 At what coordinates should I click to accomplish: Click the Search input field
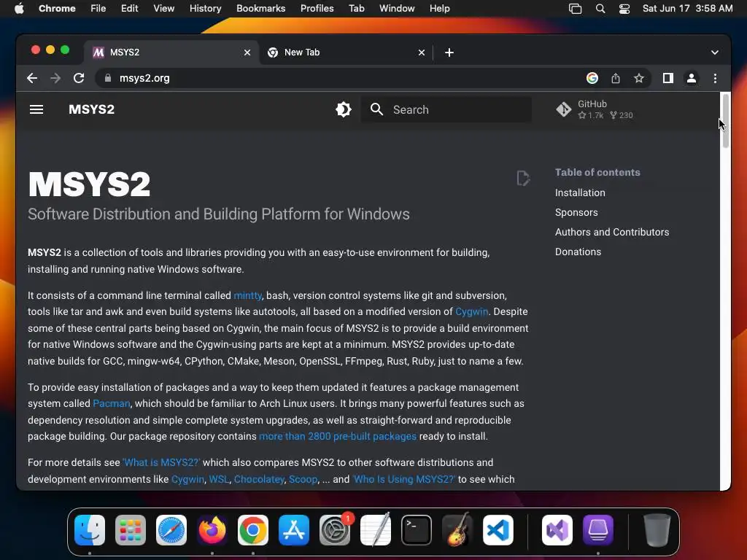446,109
